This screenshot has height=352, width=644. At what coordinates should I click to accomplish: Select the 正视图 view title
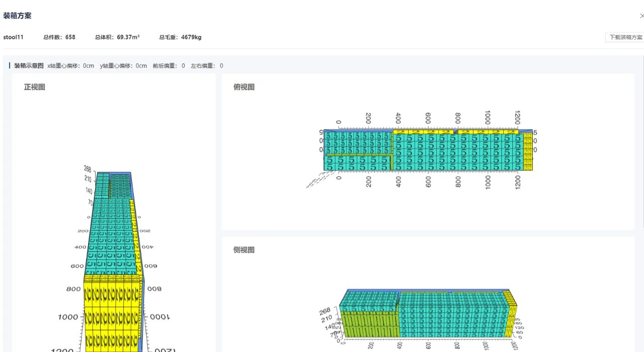(34, 87)
